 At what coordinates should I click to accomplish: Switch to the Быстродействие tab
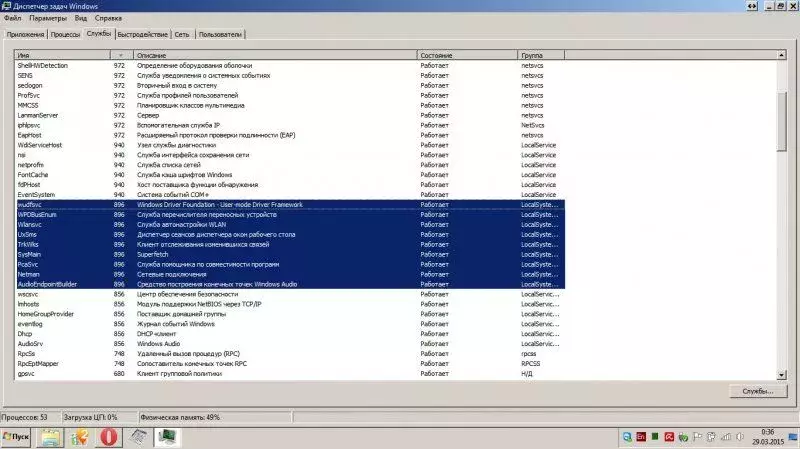tap(142, 35)
